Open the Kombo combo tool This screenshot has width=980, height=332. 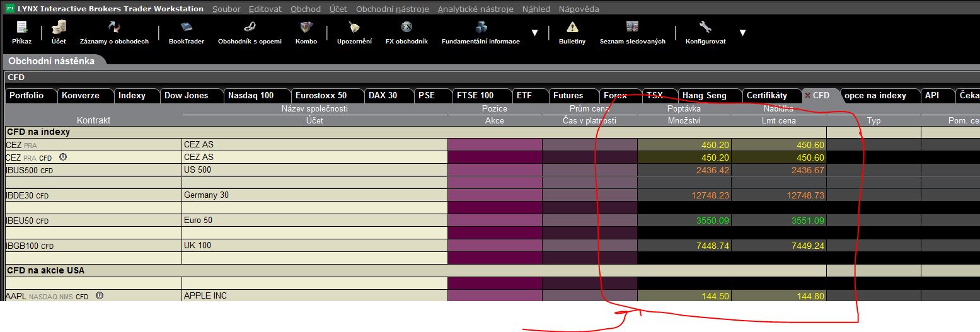pyautogui.click(x=306, y=32)
